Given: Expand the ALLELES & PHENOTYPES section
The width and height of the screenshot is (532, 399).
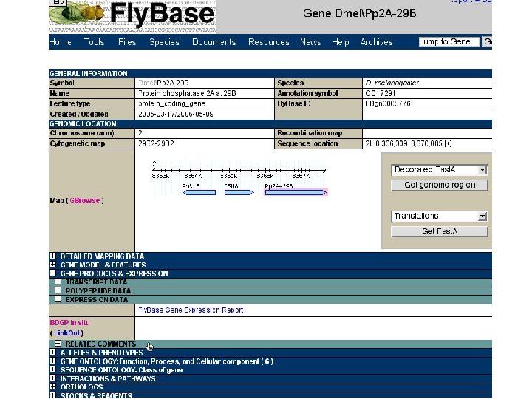Looking at the screenshot, I should click(x=52, y=352).
